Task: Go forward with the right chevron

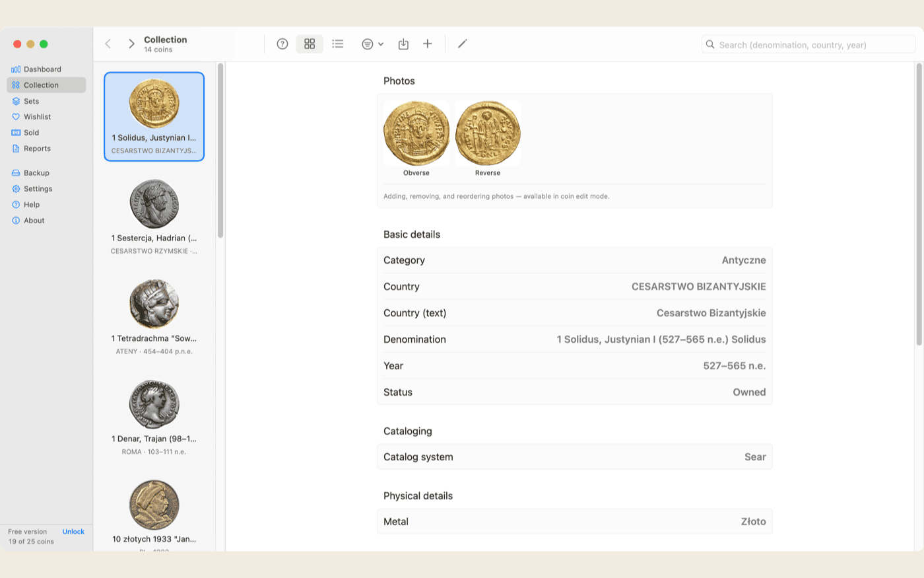Action: 131,44
